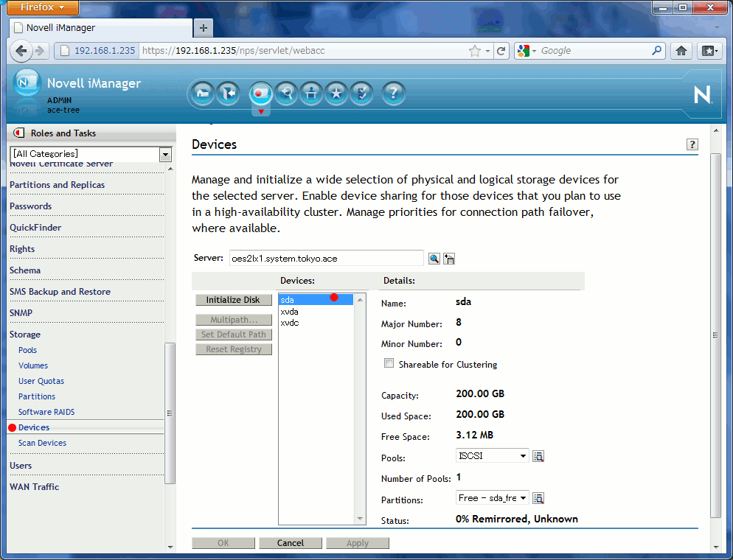Open the Favorites star toolbar icon
Viewport: 733px width, 560px height.
coord(336,94)
